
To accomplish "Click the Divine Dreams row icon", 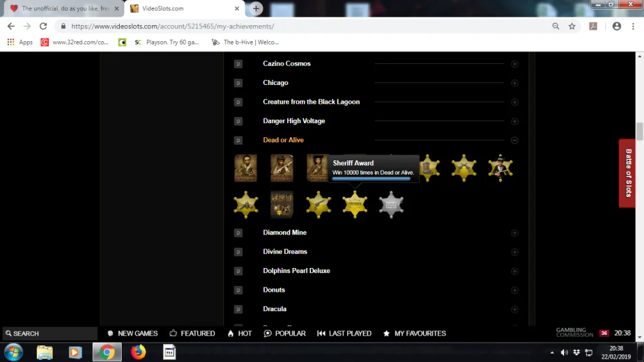I will pos(238,252).
